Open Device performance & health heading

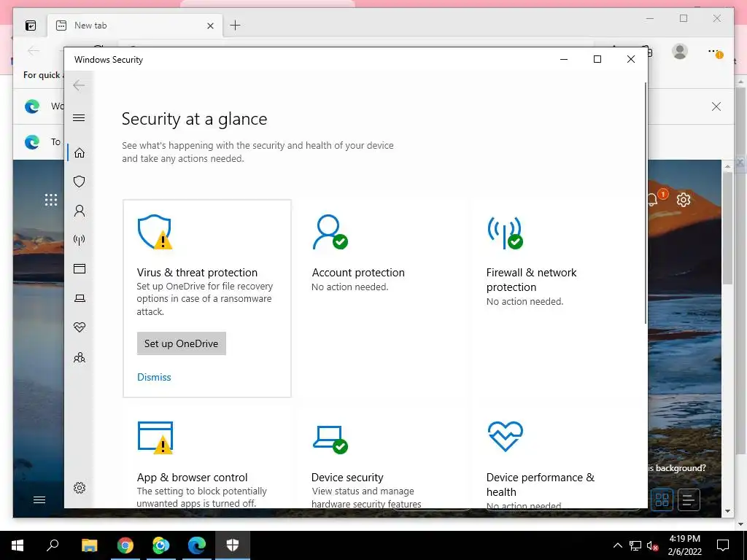click(x=541, y=484)
